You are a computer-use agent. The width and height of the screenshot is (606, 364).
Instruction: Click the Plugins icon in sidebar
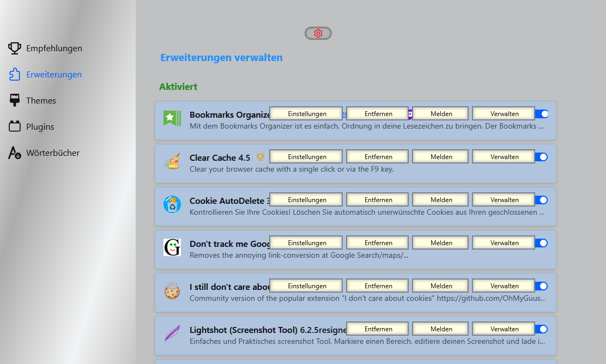[15, 126]
